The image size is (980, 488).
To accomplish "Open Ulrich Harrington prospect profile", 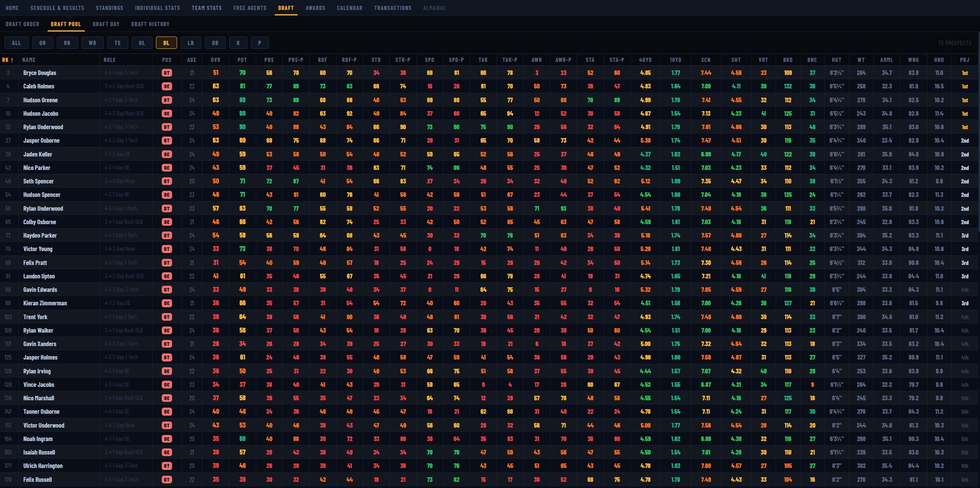I will (x=43, y=466).
